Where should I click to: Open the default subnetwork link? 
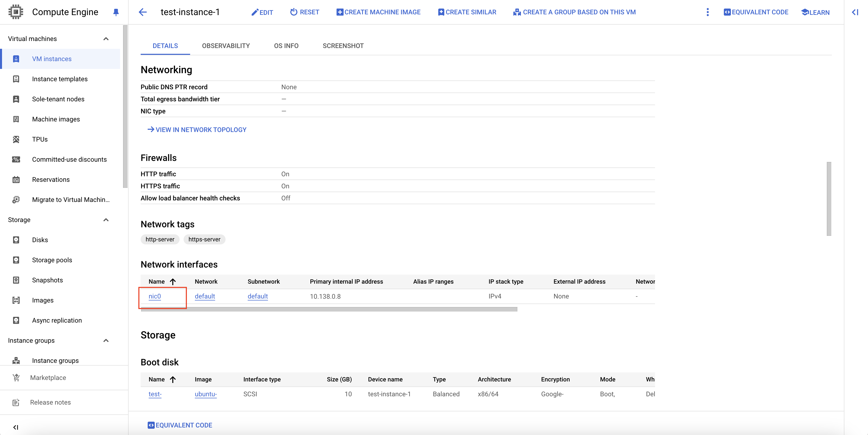(x=258, y=296)
